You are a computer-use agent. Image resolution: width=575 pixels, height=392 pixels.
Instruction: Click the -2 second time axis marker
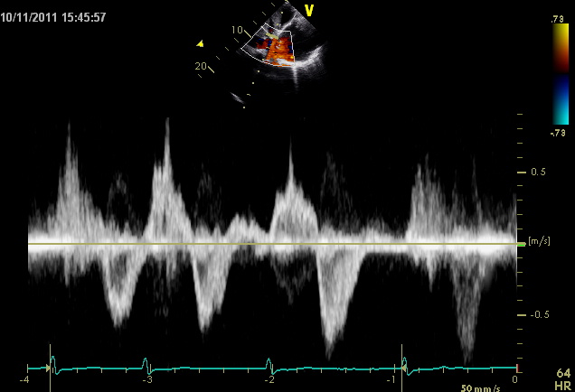269,380
